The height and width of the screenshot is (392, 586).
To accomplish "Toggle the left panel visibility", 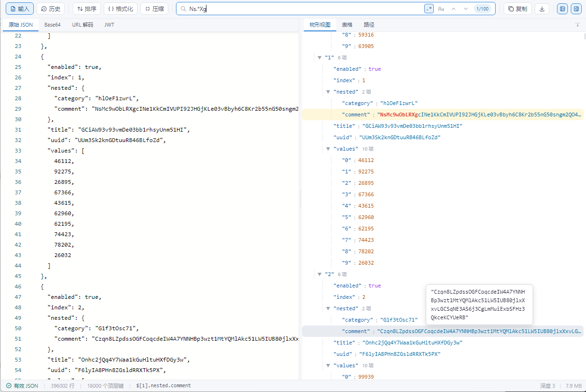I will pos(563,9).
